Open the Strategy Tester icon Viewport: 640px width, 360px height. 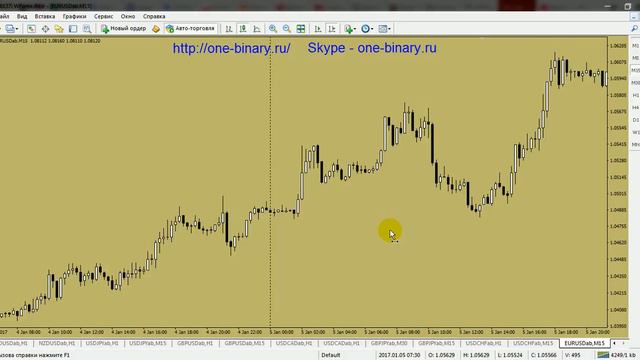(87, 29)
